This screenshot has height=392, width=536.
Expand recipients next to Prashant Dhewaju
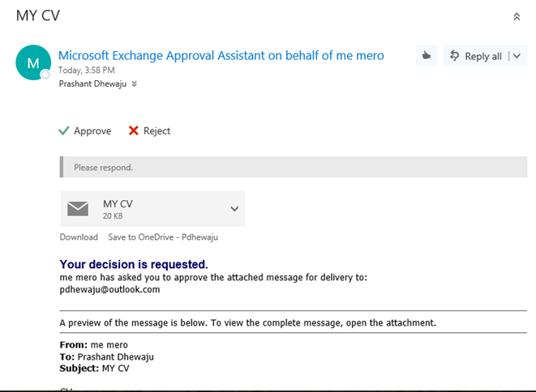coord(135,83)
